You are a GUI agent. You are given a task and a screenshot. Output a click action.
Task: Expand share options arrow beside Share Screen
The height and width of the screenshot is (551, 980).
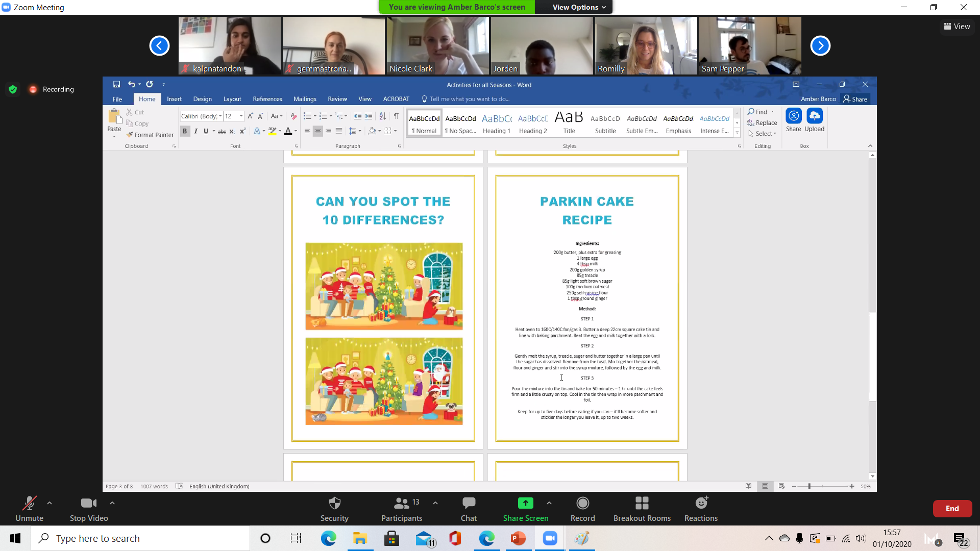coord(549,503)
